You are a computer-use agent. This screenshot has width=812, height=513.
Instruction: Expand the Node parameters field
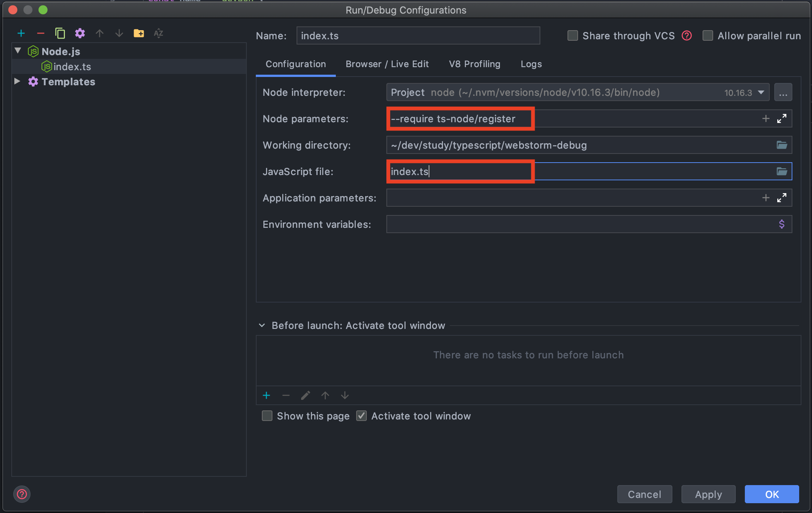tap(781, 119)
